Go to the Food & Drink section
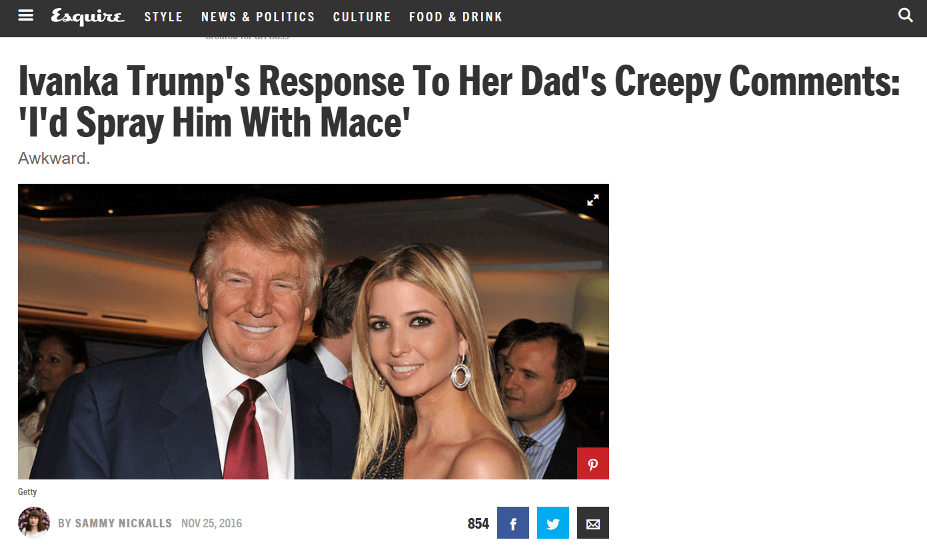The width and height of the screenshot is (927, 560). (456, 17)
